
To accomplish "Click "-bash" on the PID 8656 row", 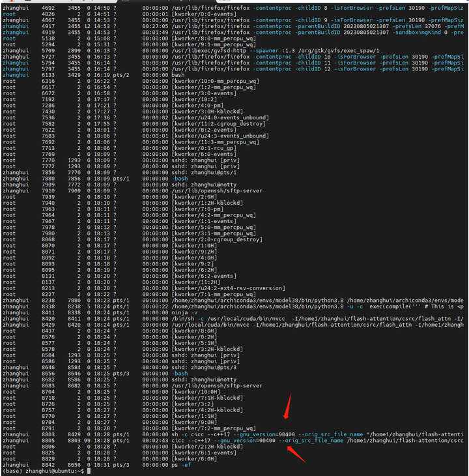I will 180,374.
